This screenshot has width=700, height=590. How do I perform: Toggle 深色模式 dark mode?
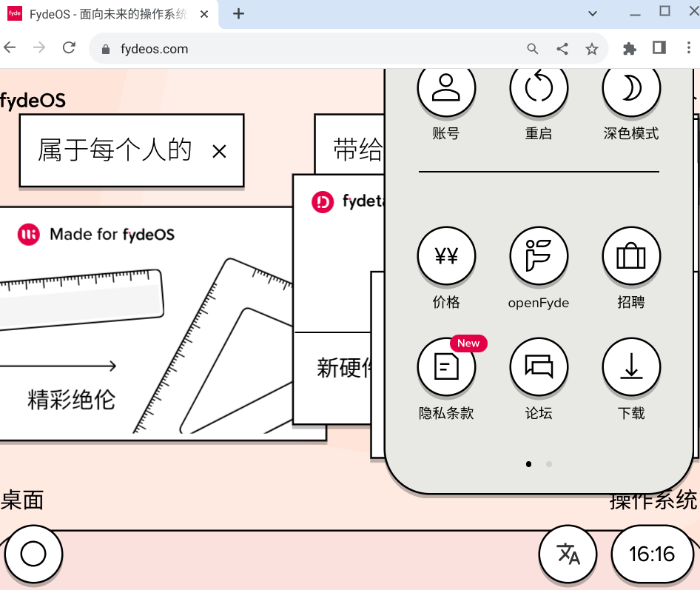tap(630, 88)
